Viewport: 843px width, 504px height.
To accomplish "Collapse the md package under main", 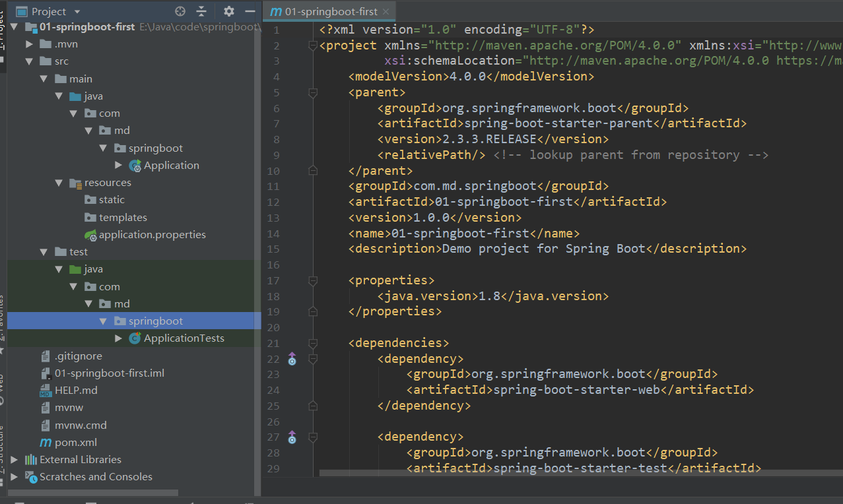I will tap(88, 131).
